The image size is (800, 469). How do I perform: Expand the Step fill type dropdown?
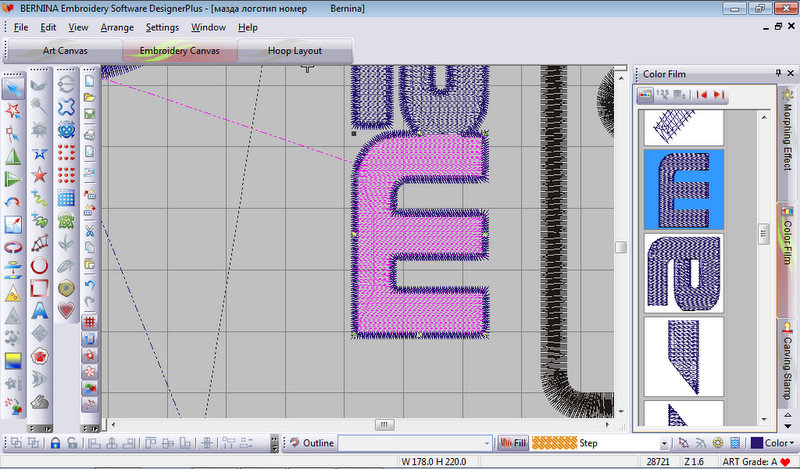pos(664,443)
